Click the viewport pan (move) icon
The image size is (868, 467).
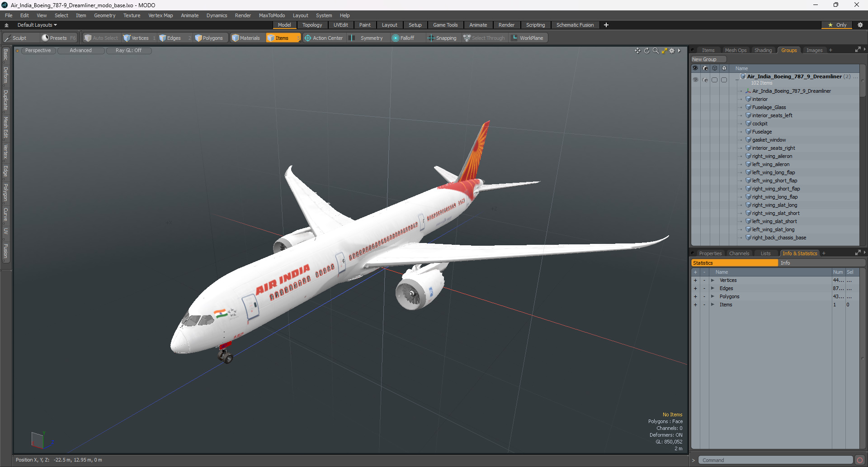[637, 51]
